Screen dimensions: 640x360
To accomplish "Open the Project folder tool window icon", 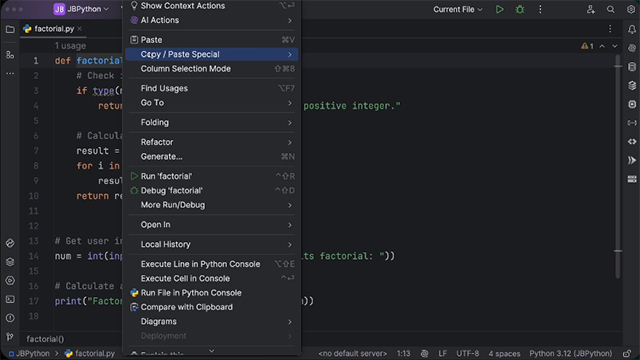I will 10,29.
